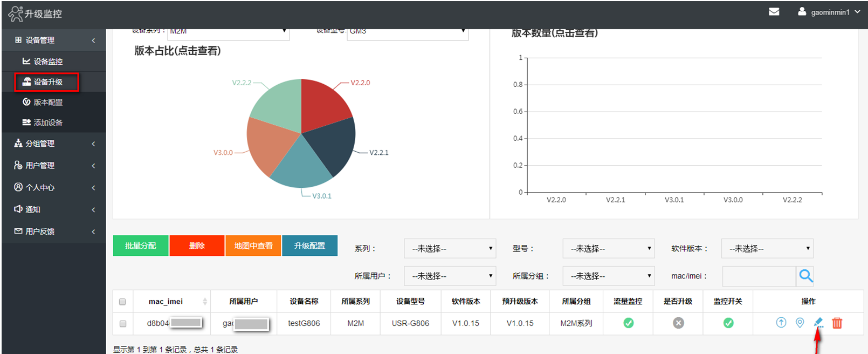Image resolution: width=868 pixels, height=354 pixels.
Task: Toggle the monitoring switch green check icon
Action: (728, 323)
